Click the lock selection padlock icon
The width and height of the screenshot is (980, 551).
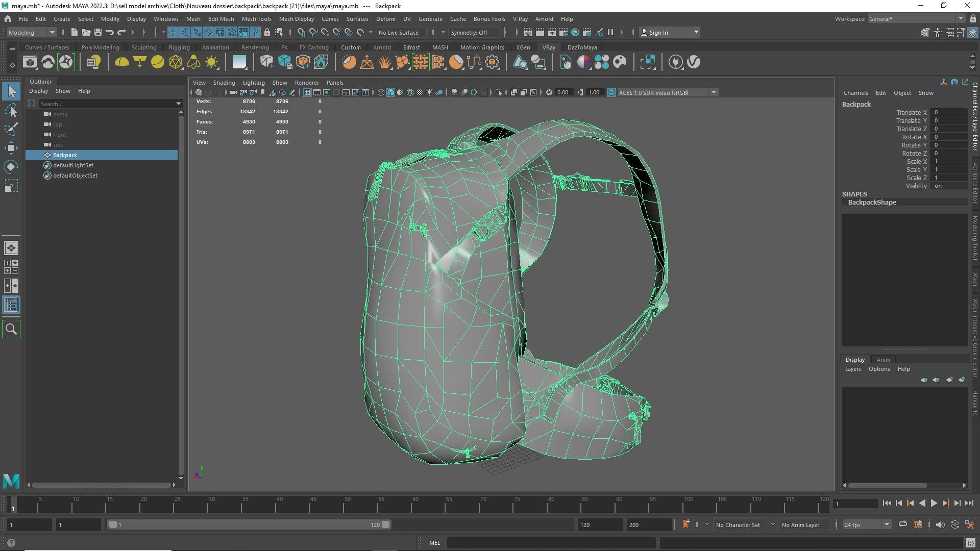click(267, 32)
